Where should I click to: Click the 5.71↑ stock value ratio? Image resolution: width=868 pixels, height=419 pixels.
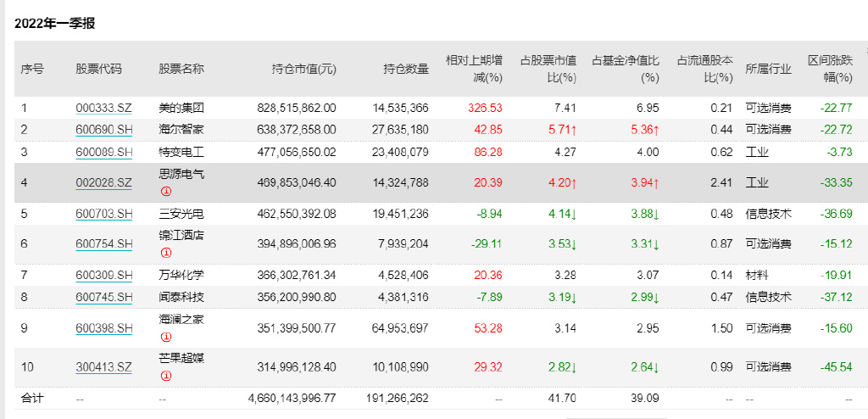click(x=562, y=130)
